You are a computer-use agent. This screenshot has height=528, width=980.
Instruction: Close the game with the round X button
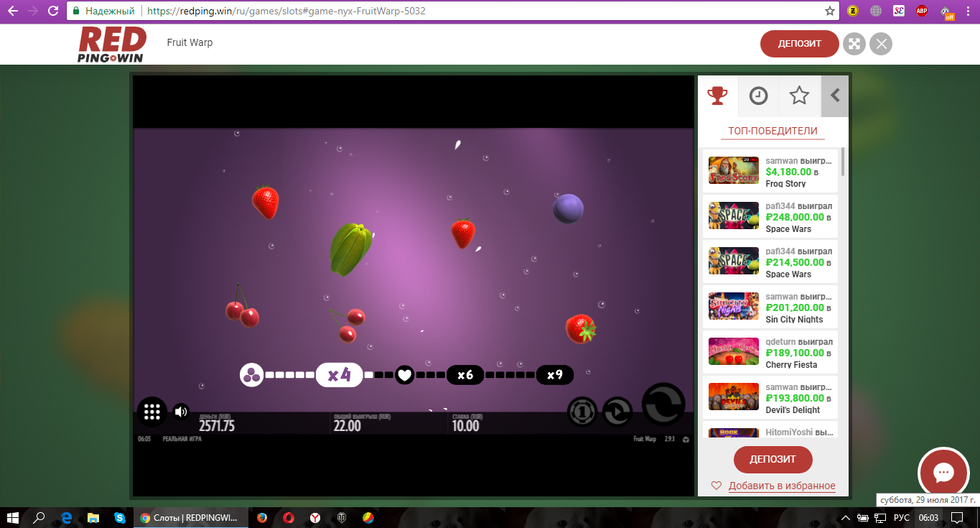tap(881, 44)
